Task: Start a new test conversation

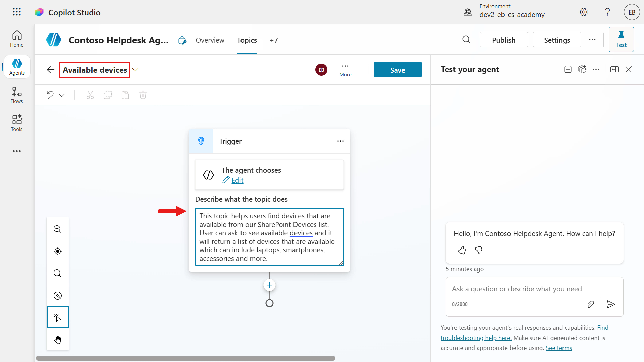Action: click(568, 69)
